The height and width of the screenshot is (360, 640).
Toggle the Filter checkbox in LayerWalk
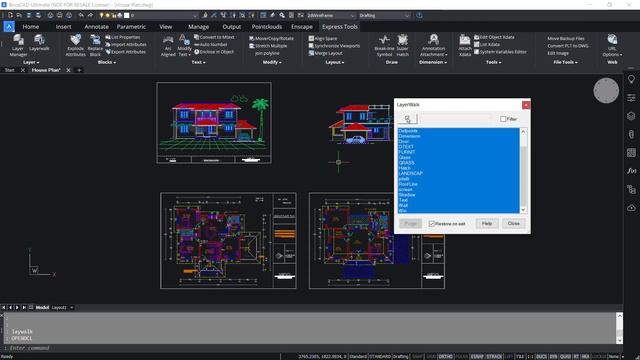click(503, 119)
